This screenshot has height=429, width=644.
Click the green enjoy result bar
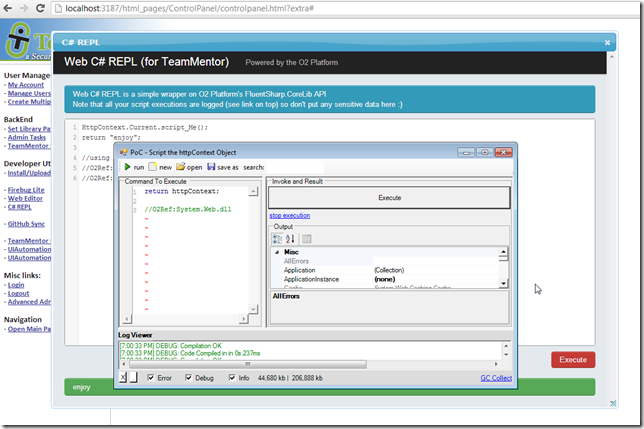tap(329, 387)
